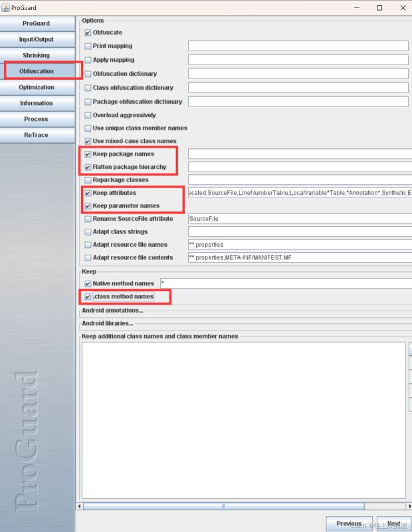The image size is (412, 532).
Task: Click the Next button
Action: pos(394,523)
